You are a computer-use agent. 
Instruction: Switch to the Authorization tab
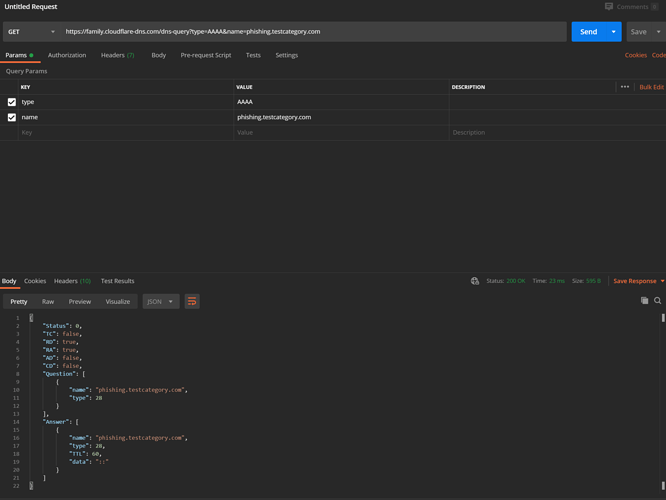tap(67, 55)
